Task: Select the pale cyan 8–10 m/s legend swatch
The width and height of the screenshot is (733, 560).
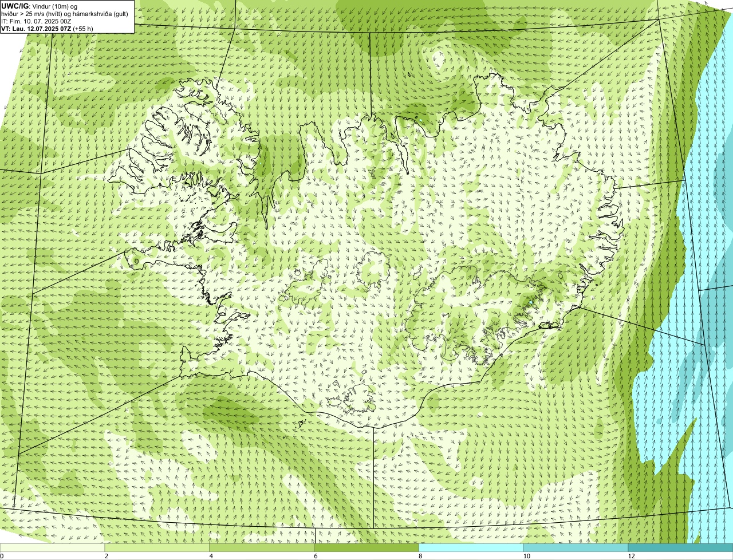Action: (472, 547)
